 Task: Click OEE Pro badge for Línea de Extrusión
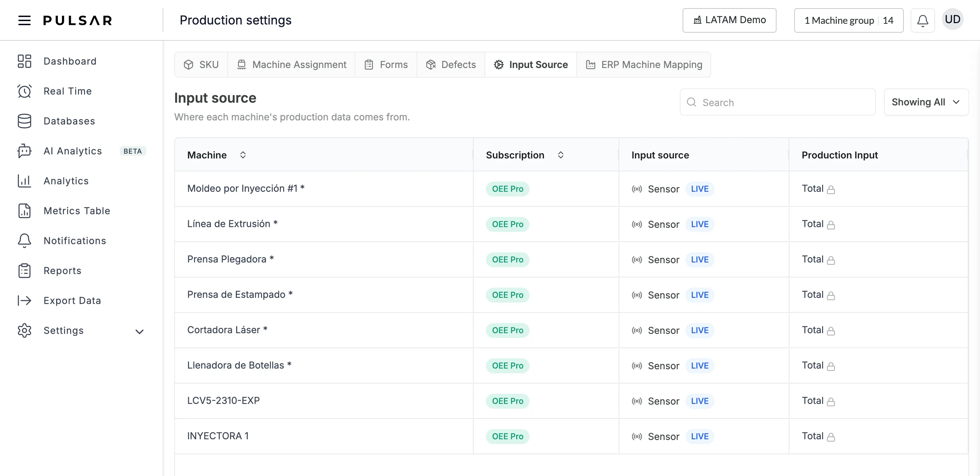click(x=507, y=224)
